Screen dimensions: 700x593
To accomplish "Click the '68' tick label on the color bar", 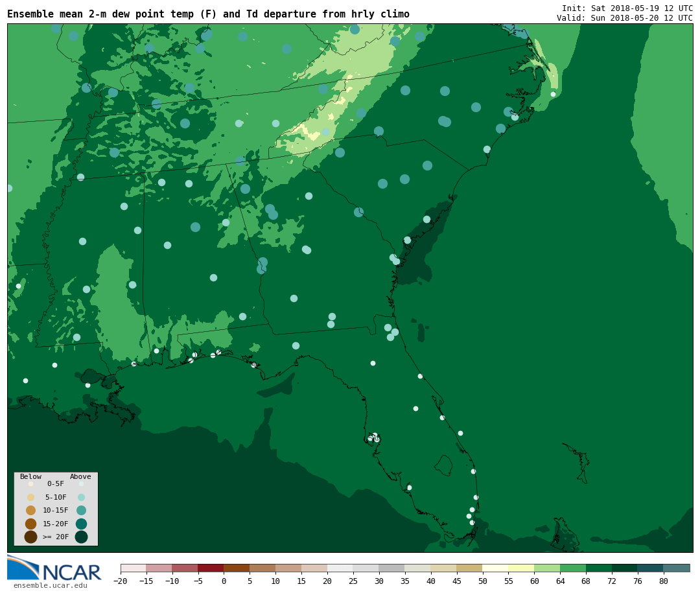I will pos(587,581).
